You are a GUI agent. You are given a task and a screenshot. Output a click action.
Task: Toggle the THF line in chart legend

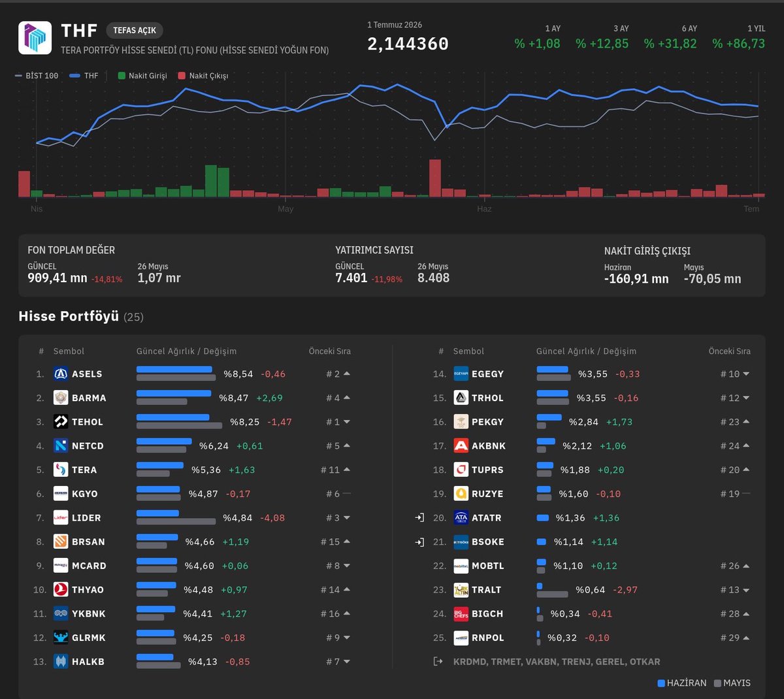[x=84, y=76]
